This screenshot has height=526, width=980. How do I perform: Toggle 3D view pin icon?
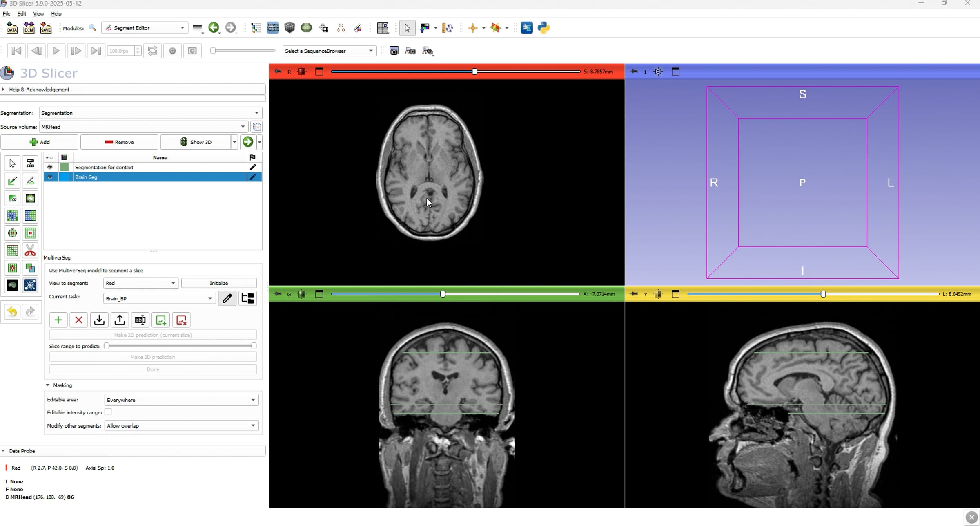634,72
